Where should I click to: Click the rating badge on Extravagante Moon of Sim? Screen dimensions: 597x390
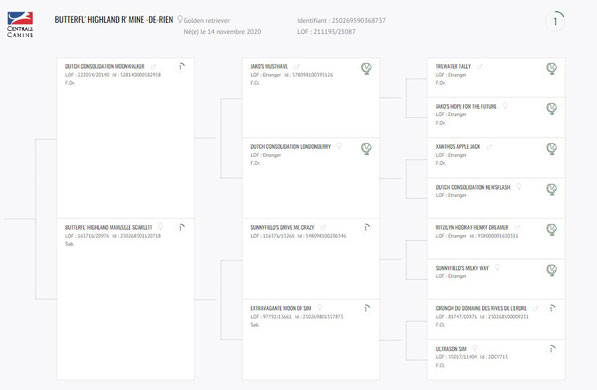point(366,308)
